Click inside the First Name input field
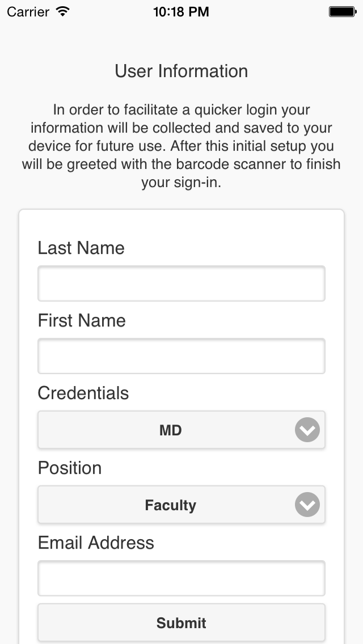 (x=181, y=356)
